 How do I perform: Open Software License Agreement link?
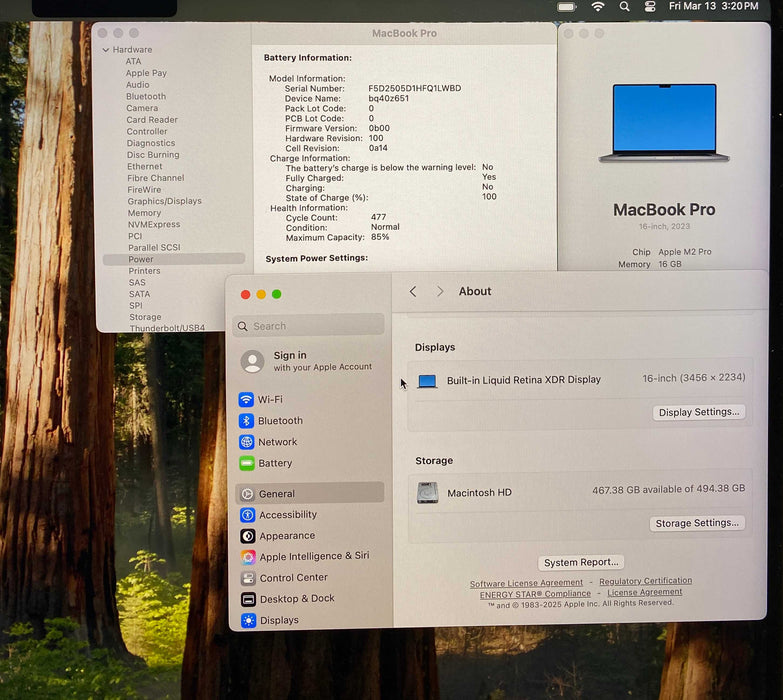click(x=526, y=583)
